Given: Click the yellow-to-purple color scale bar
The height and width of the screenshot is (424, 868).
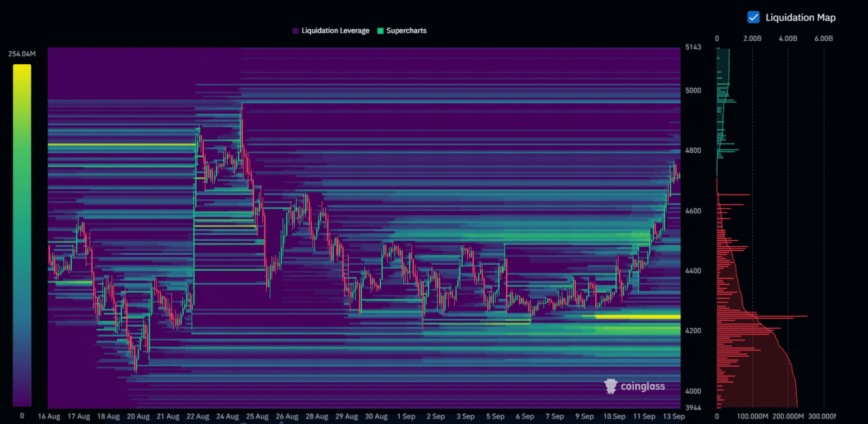Looking at the screenshot, I should coord(22,235).
